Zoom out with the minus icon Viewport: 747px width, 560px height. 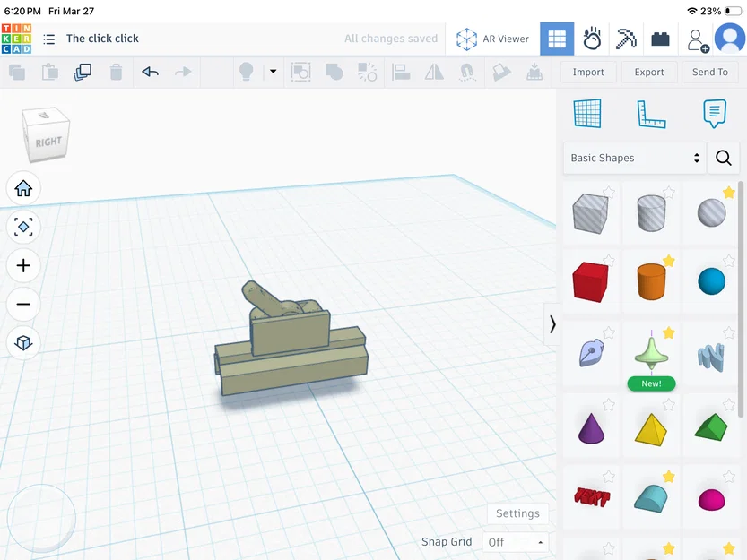[x=23, y=305]
